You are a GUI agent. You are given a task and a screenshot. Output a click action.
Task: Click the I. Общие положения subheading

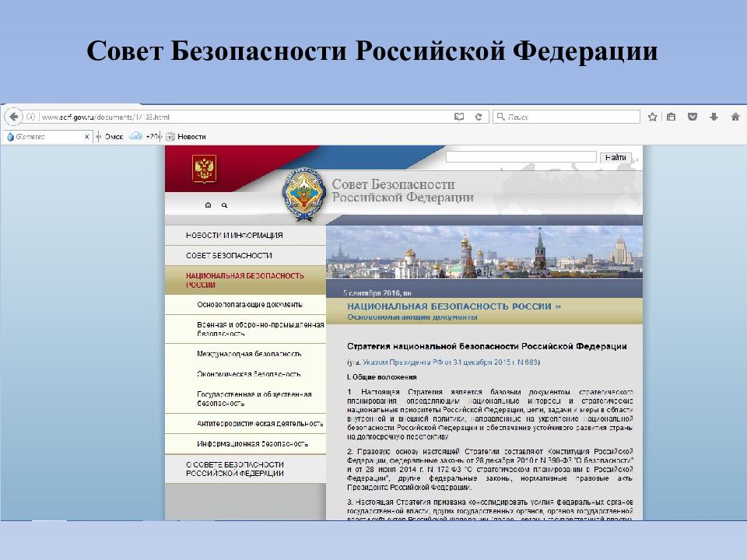[381, 377]
